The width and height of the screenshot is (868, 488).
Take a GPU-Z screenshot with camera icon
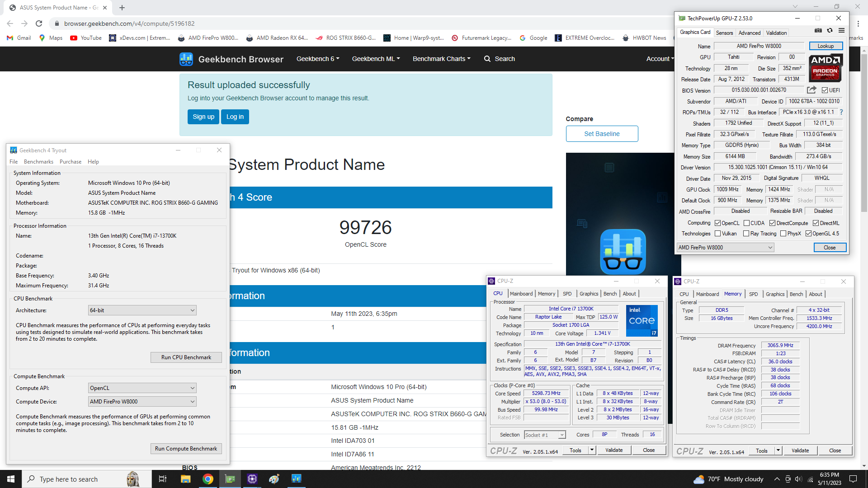pos(818,31)
